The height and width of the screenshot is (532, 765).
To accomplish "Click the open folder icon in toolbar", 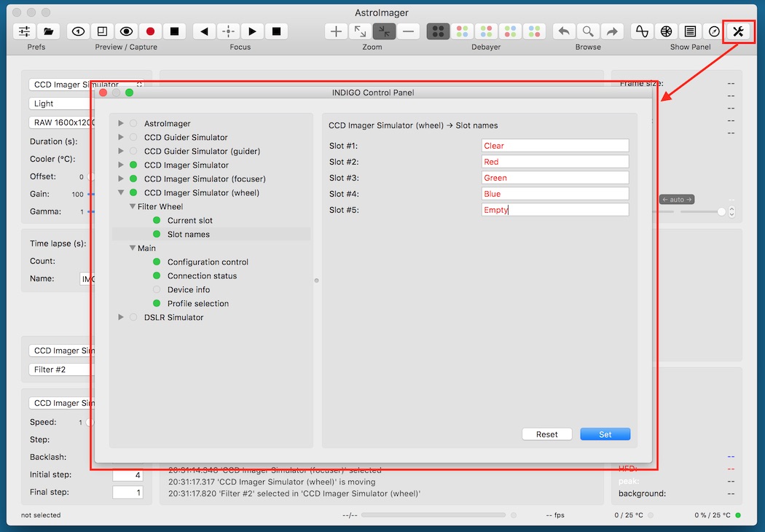I will click(x=48, y=32).
